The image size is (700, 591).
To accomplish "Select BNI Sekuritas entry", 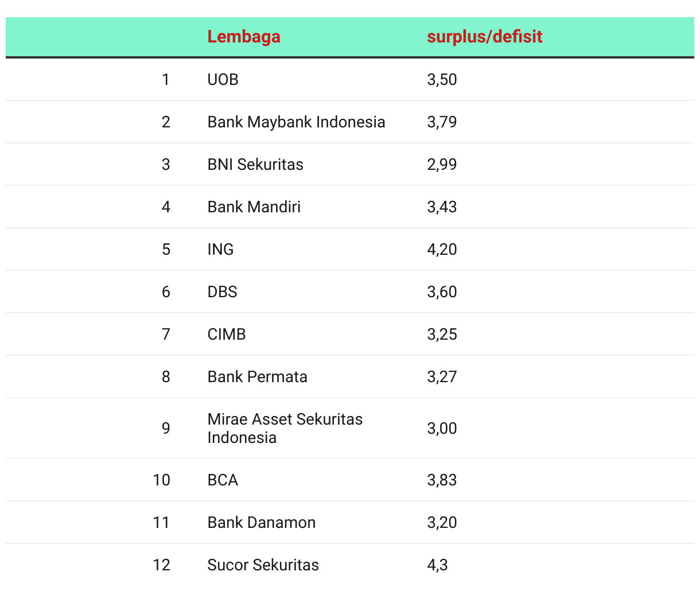I will [255, 164].
